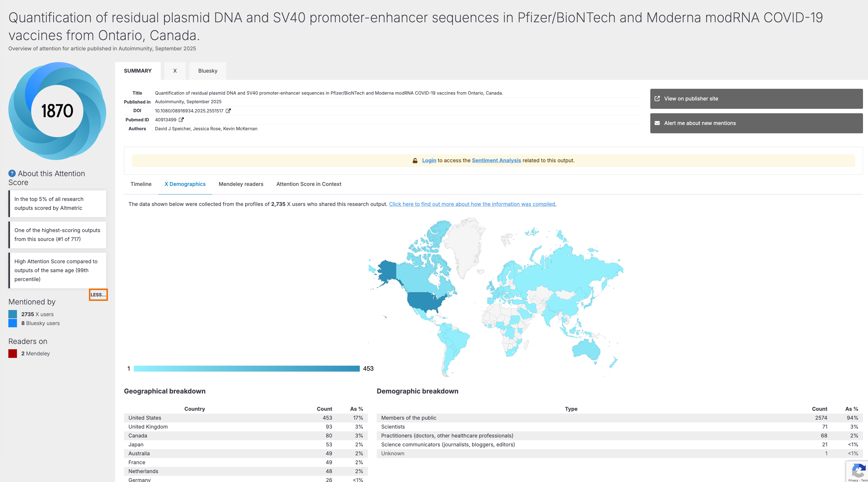Click the red Mendeley color swatch
868x482 pixels.
[13, 353]
